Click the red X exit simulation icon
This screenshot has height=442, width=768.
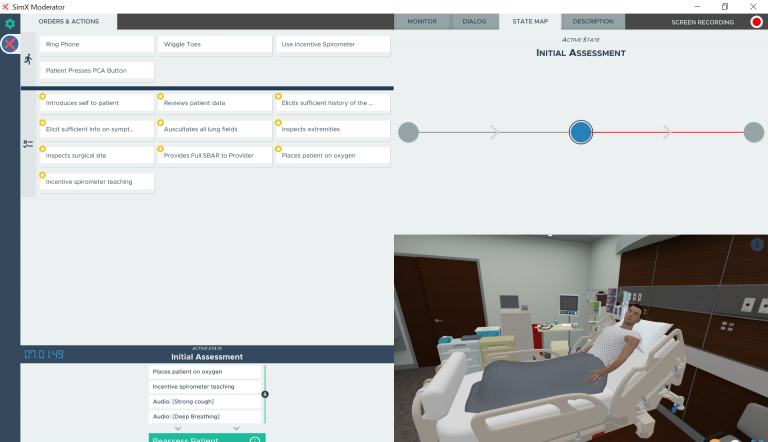tap(10, 44)
